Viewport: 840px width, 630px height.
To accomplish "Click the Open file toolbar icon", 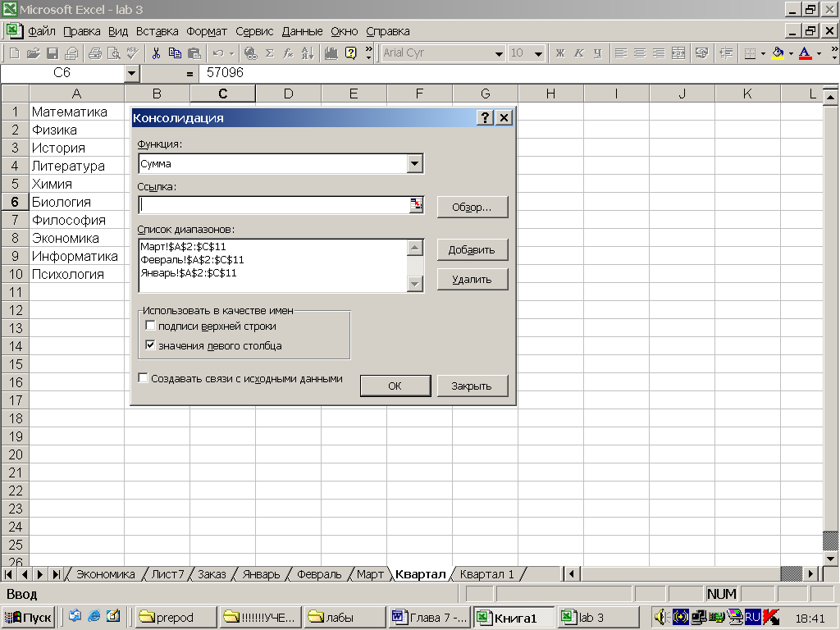I will (x=33, y=53).
